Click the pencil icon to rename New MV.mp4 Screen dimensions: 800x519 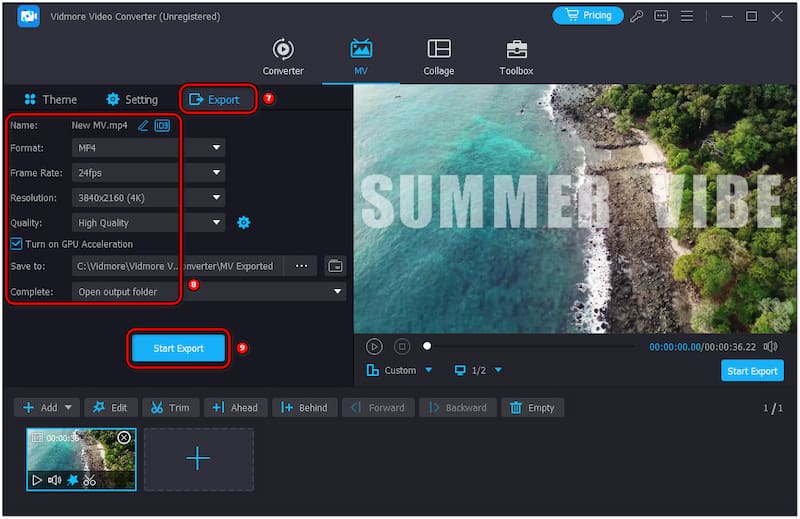143,125
